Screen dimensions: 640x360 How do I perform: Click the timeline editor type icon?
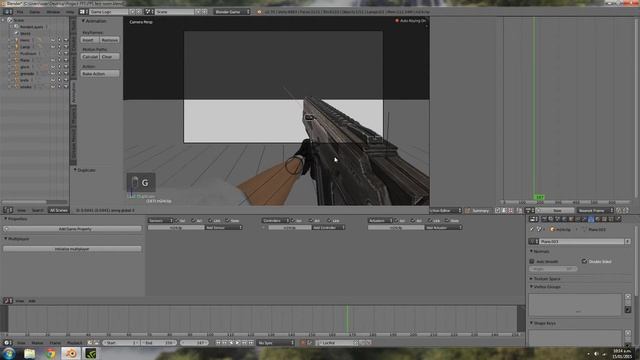[8, 343]
